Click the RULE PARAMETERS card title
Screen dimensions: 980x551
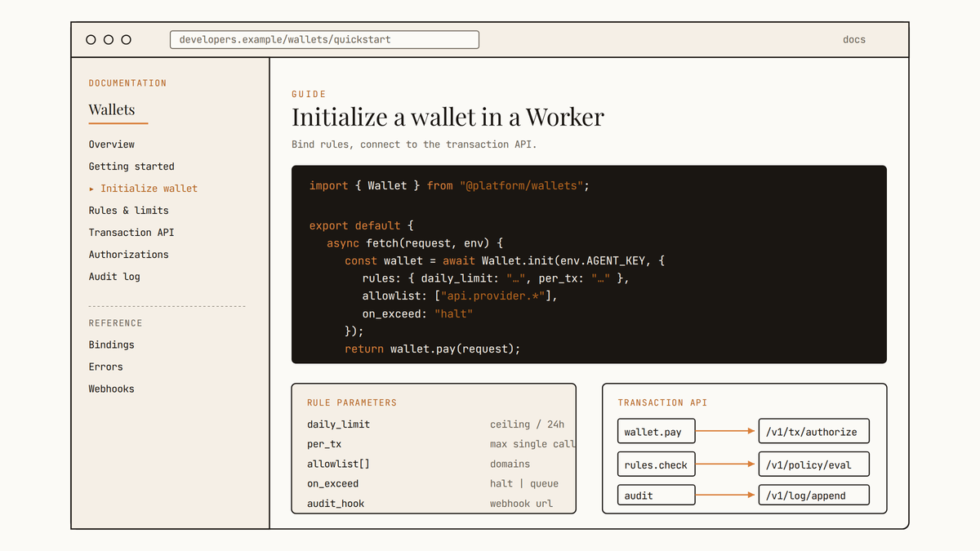[352, 403]
